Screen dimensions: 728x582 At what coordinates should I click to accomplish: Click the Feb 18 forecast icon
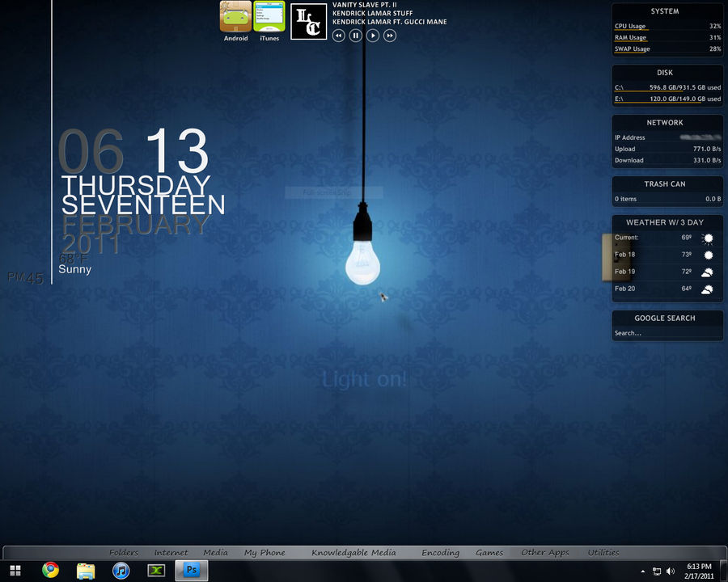pyautogui.click(x=709, y=255)
